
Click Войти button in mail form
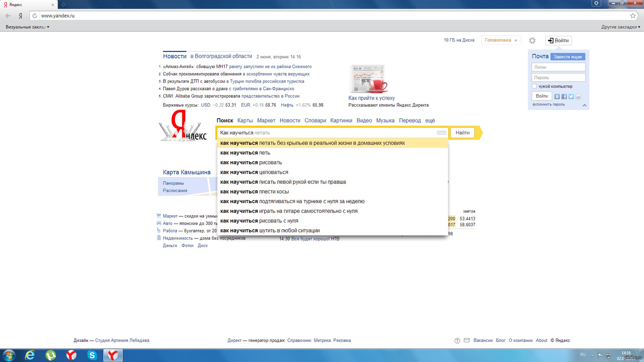click(541, 96)
